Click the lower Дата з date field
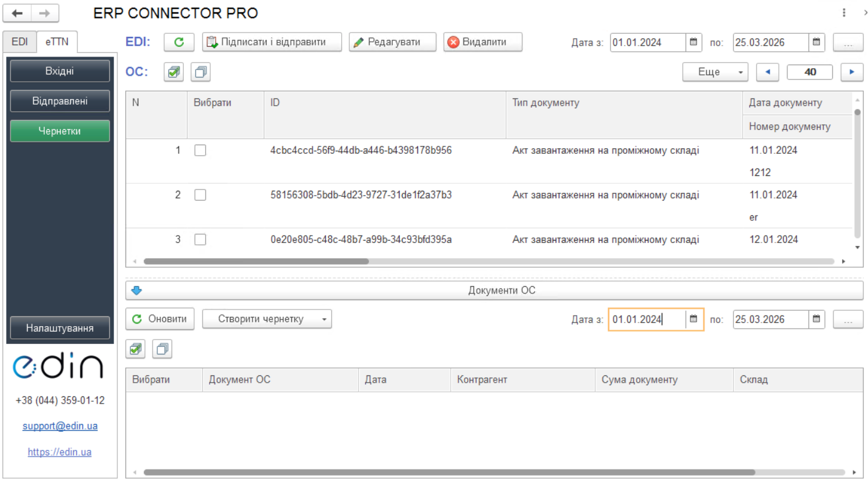 647,319
